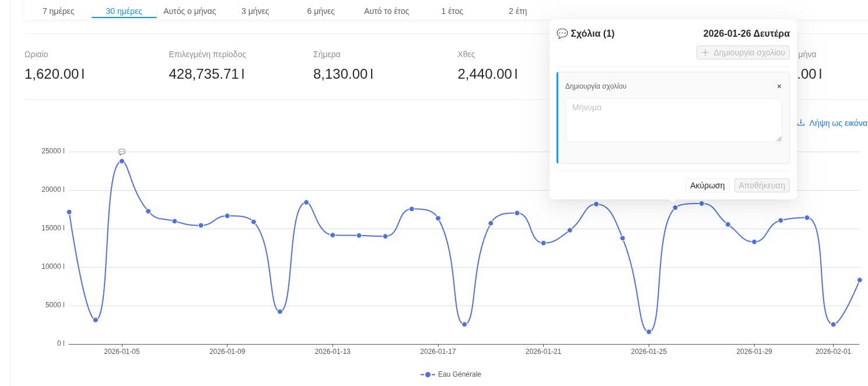
Task: Click the download icon beside Λήψη ως εικόνα
Action: pos(801,123)
